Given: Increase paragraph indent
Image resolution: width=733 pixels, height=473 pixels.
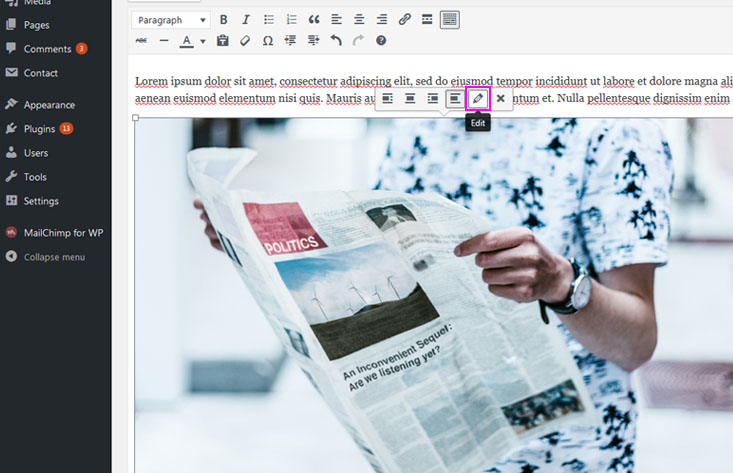Looking at the screenshot, I should [313, 41].
